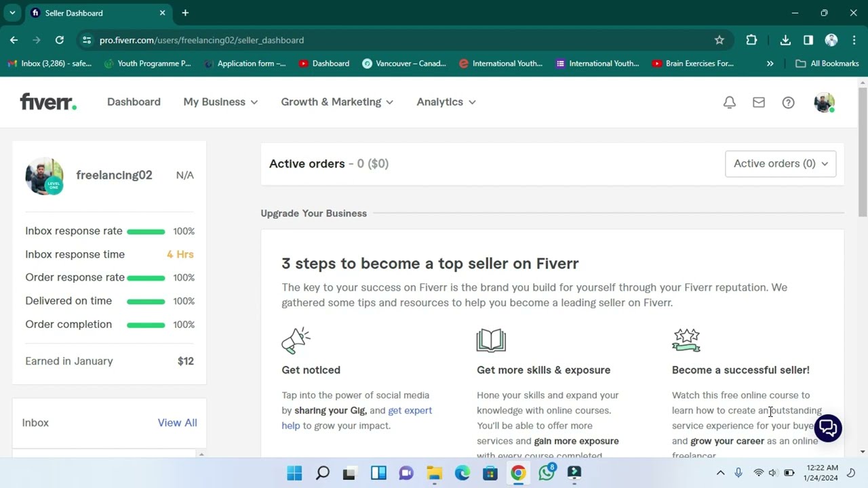Show hidden bookmarks with the double chevron

click(770, 63)
